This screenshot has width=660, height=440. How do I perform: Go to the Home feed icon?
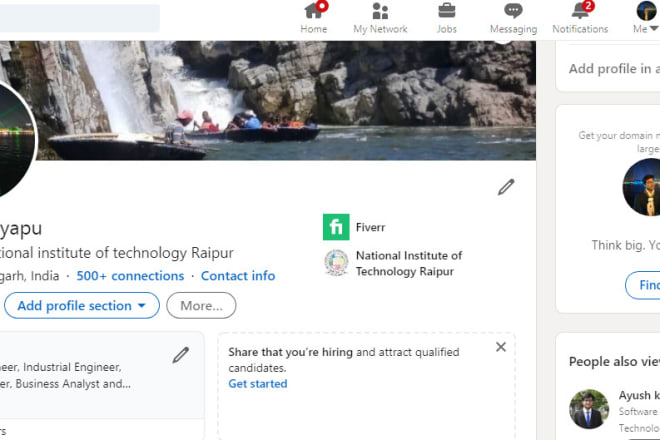(x=314, y=11)
